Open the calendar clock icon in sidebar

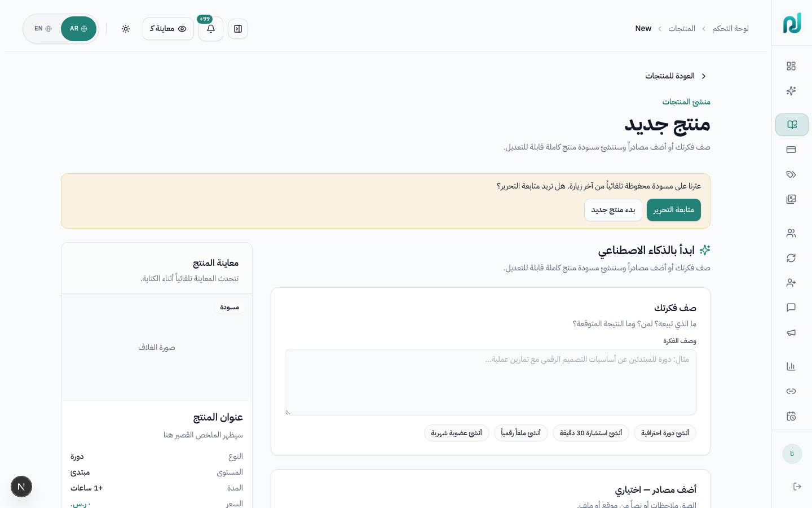pyautogui.click(x=791, y=416)
